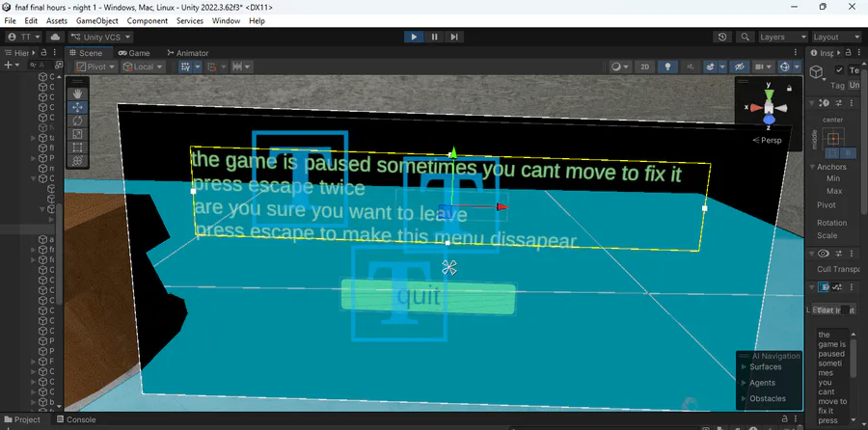Open the global Search magnifier

(746, 37)
